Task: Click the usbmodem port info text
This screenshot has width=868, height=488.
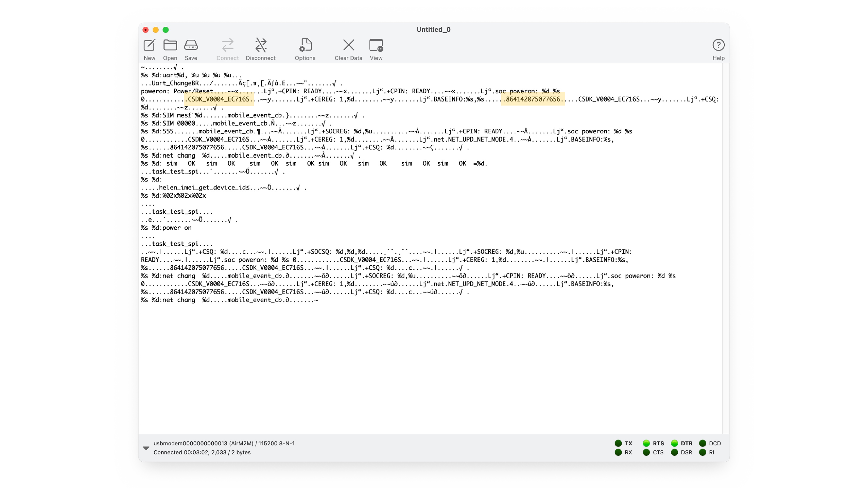Action: tap(224, 443)
